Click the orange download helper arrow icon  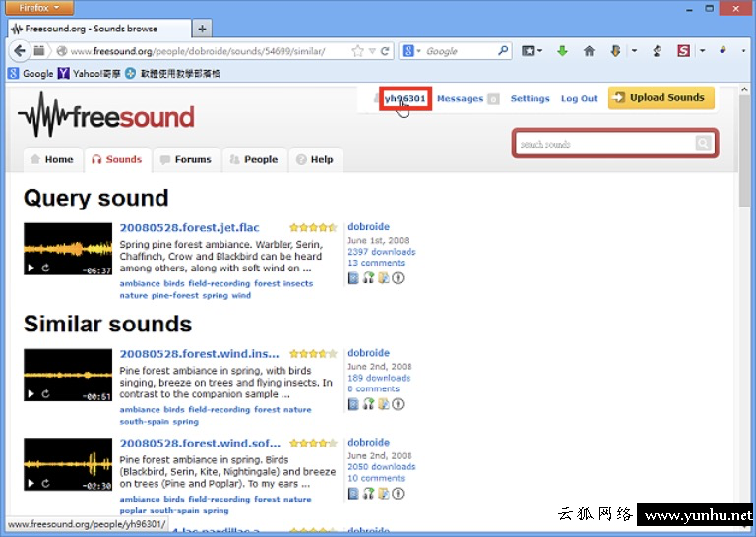615,50
